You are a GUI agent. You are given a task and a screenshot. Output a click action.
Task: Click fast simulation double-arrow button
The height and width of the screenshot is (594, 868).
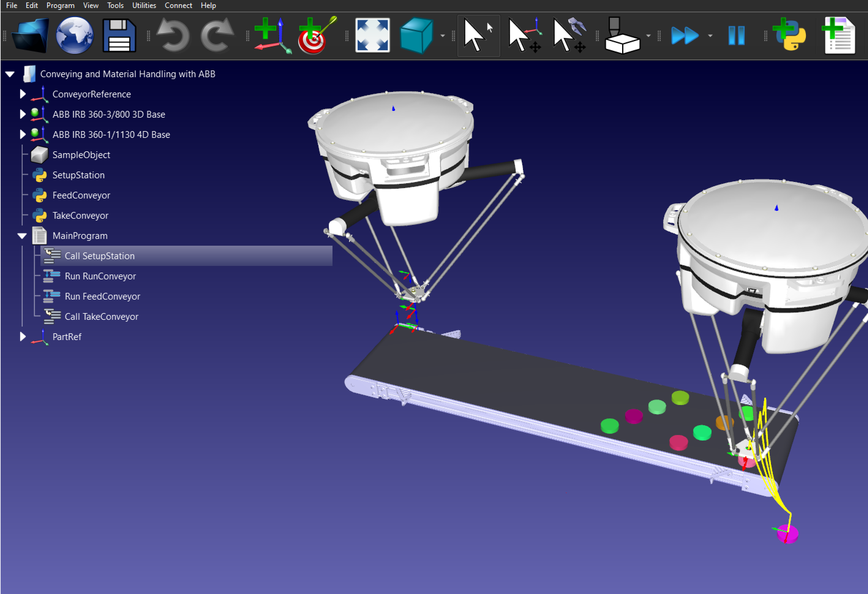click(x=684, y=36)
